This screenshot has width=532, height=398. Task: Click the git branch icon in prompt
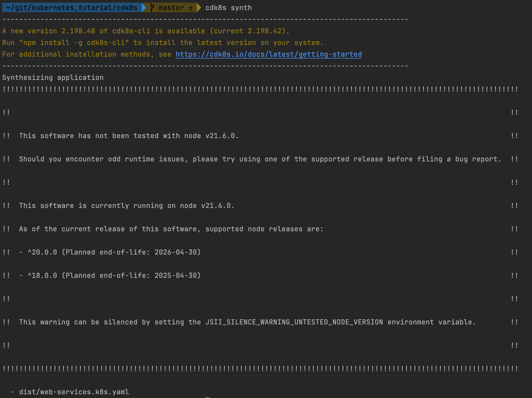[152, 8]
